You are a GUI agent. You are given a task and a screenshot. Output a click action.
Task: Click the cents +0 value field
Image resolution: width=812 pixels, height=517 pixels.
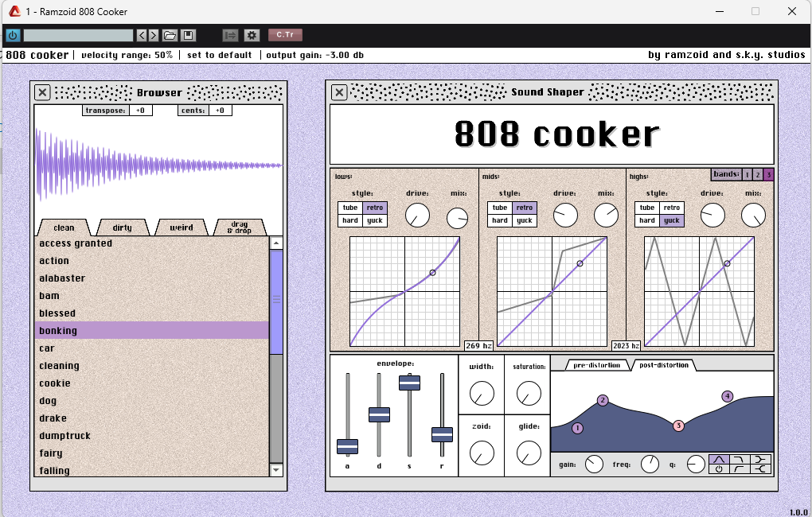click(x=220, y=111)
